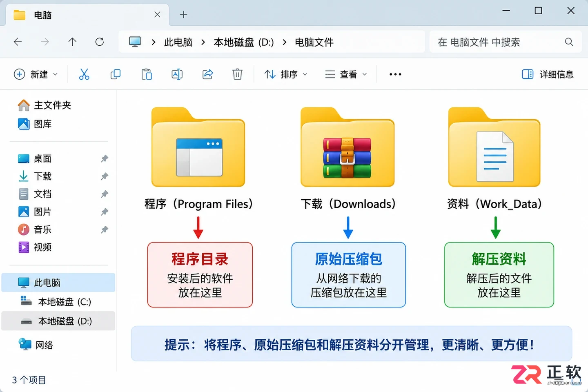Click the Copy icon in toolbar
This screenshot has width=588, height=392.
[116, 74]
